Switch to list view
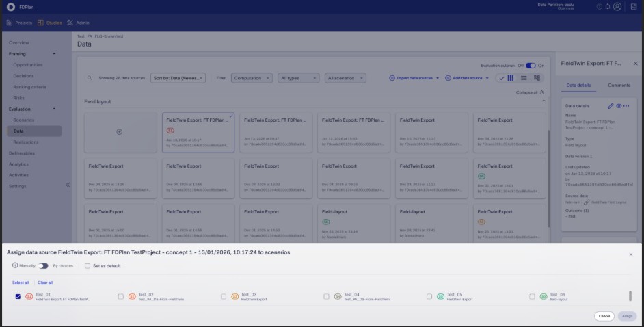This screenshot has width=644, height=327. 524,77
